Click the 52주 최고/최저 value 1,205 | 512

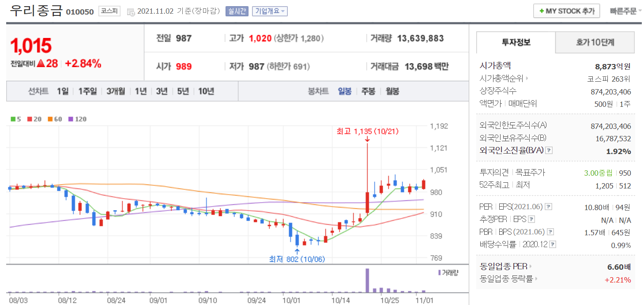click(613, 186)
